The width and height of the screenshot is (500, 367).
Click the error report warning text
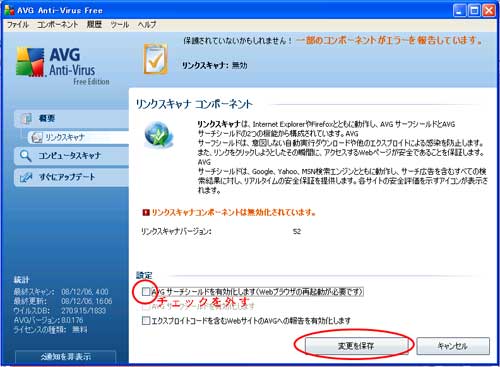(x=389, y=40)
